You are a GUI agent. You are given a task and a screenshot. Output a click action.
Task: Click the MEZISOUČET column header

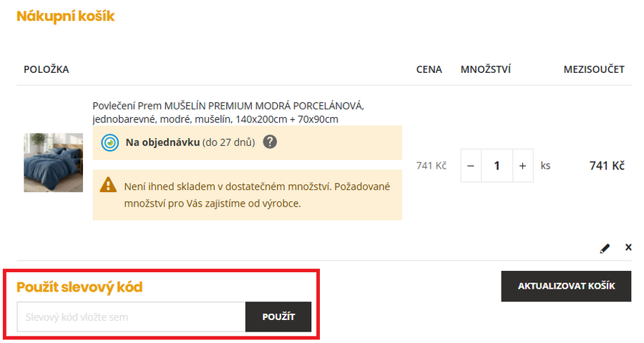594,69
